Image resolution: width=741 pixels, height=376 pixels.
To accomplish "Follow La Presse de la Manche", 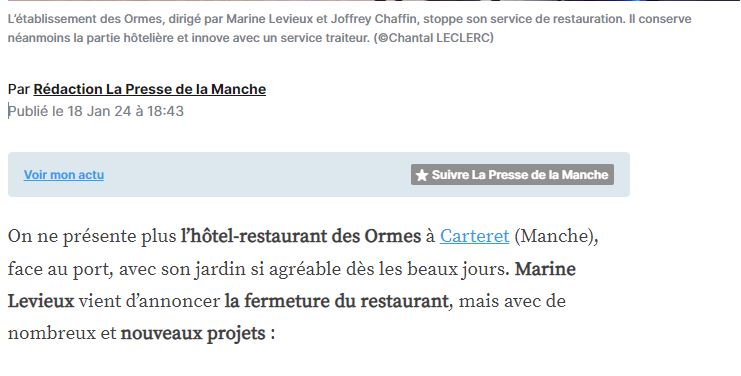I will pyautogui.click(x=512, y=175).
